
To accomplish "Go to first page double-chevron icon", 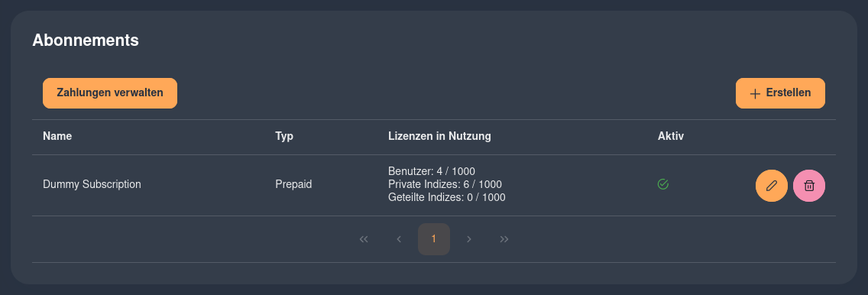I will (364, 239).
